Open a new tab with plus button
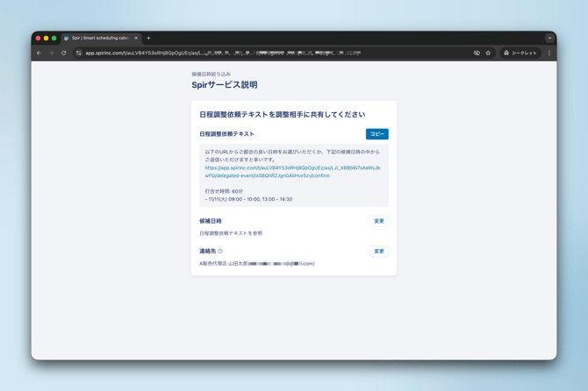Screen dimensions: 588x391 click(x=149, y=38)
